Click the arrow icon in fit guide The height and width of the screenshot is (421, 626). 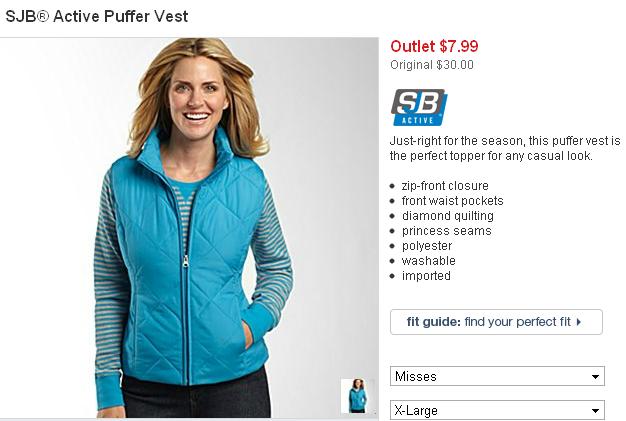(x=579, y=322)
